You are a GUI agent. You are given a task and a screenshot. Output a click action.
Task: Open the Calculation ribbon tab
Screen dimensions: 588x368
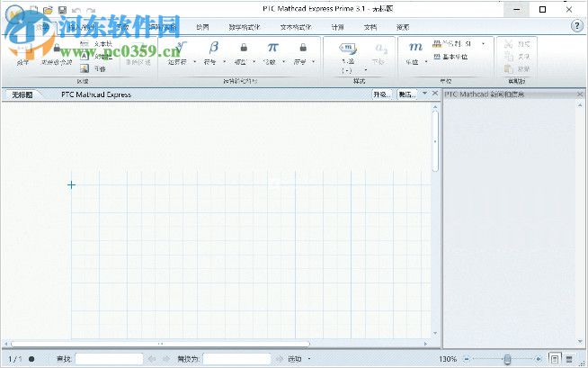coord(337,27)
